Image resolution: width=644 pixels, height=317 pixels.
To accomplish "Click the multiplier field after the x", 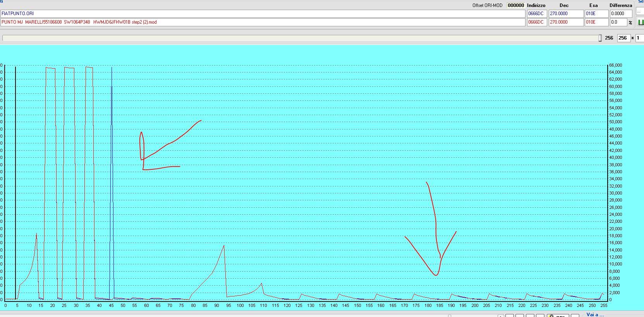I will tap(640, 38).
